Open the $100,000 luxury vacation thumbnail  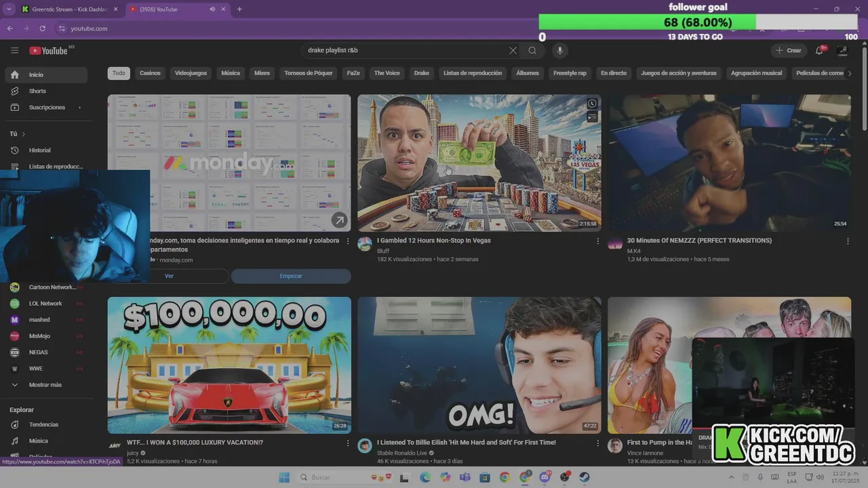point(229,365)
